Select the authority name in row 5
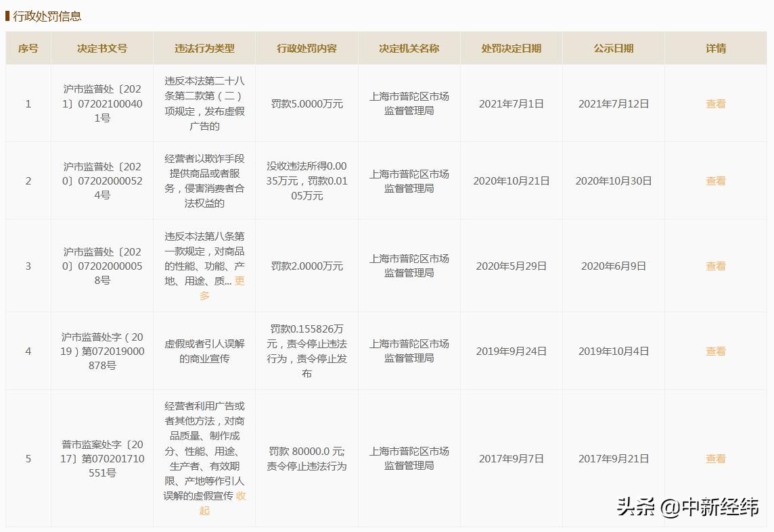 (409, 458)
